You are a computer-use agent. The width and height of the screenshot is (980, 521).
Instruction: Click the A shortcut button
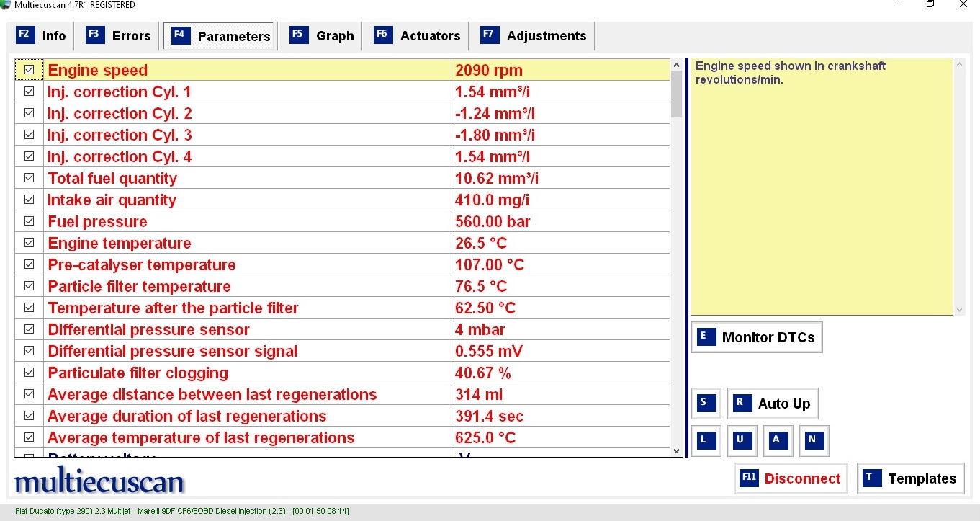[778, 440]
